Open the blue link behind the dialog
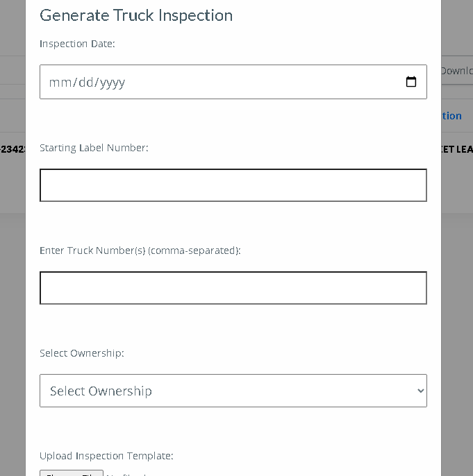Screen dimensions: 473x476 tap(451, 116)
